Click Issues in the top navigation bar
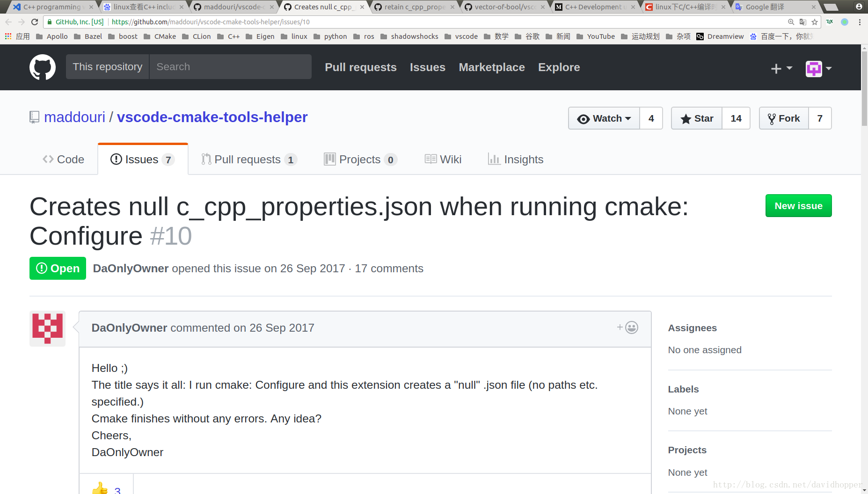The height and width of the screenshot is (494, 868). pyautogui.click(x=428, y=67)
